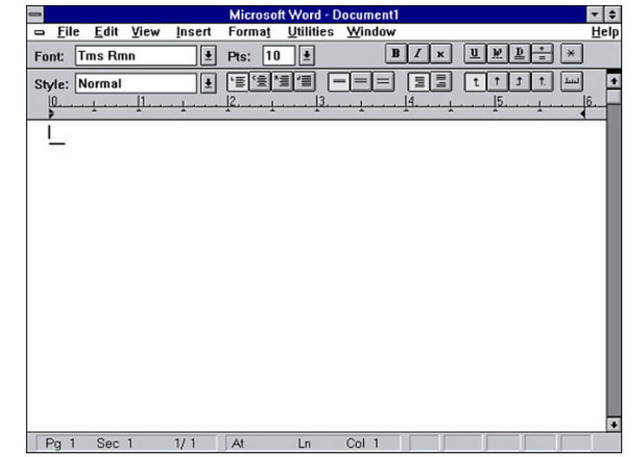Screen dimensions: 640x457
Task: Choose single line spacing icon
Action: pyautogui.click(x=339, y=82)
